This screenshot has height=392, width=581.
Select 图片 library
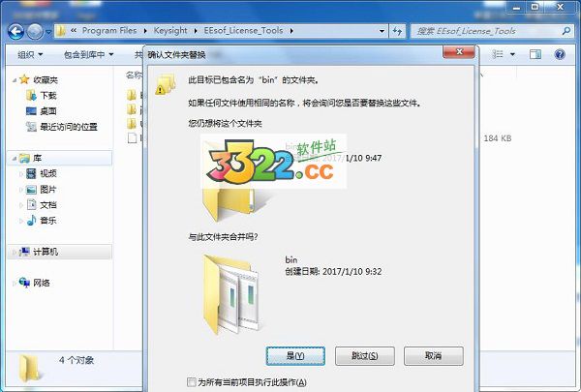point(48,190)
